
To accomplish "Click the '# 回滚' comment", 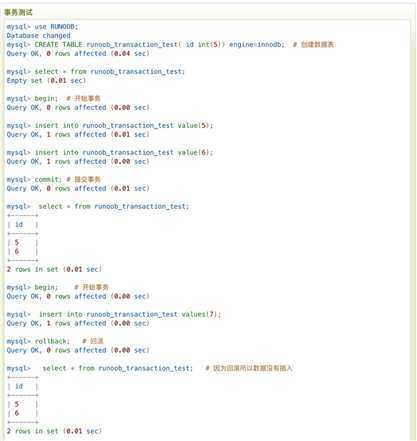I will coord(93,341).
